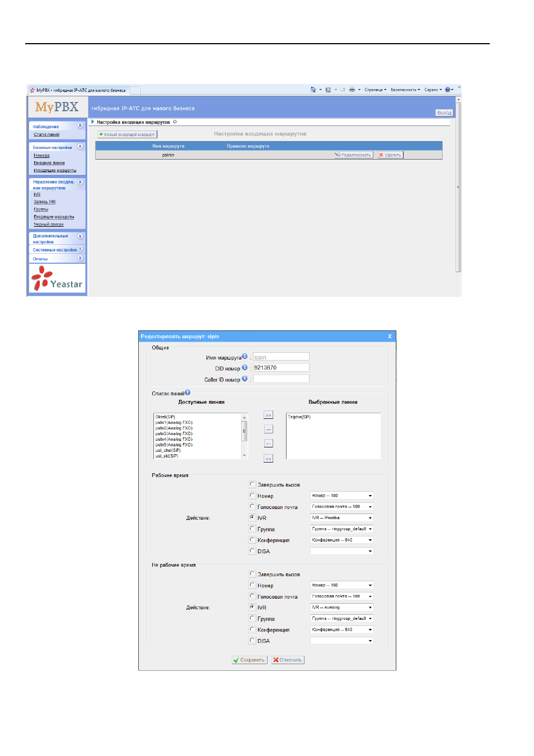Click 'Удалить' for route pstnin
The width and height of the screenshot is (534, 756).
pos(390,155)
